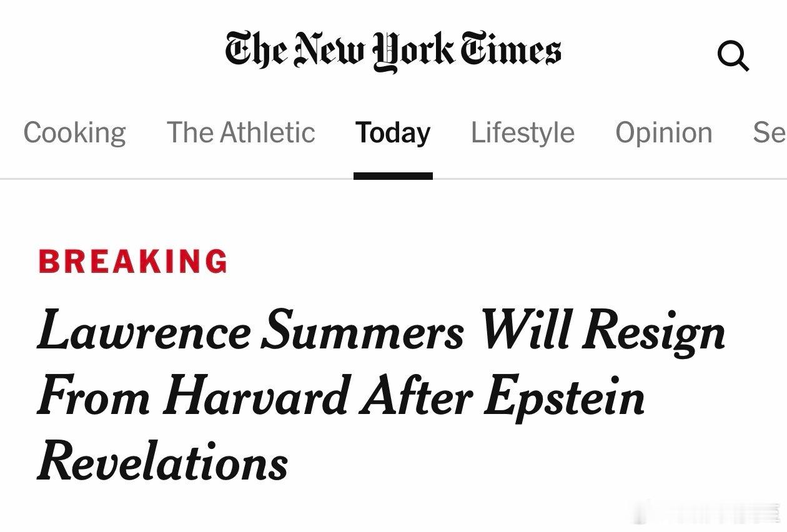Click 'Lawrence Summers' in the headline
Image resolution: width=787 pixels, height=532 pixels.
click(x=250, y=331)
